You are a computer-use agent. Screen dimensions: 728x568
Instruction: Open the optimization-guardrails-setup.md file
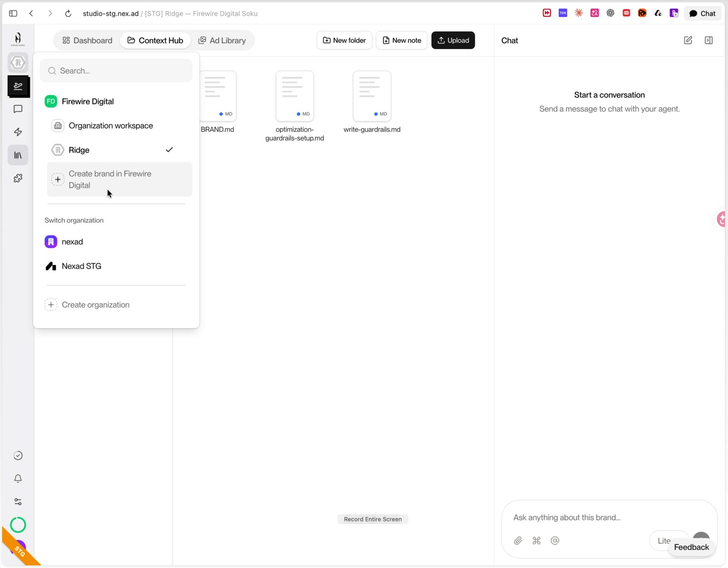[295, 106]
